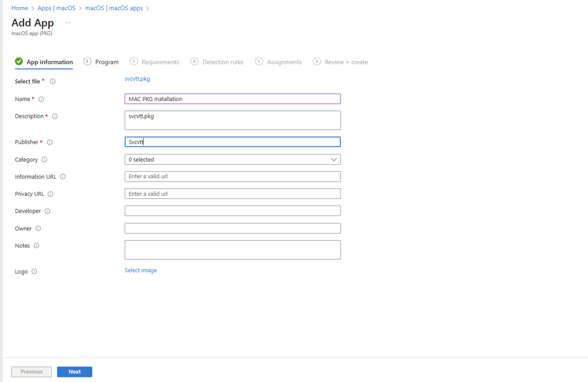
Task: Switch to the Program step tab
Action: pos(101,62)
